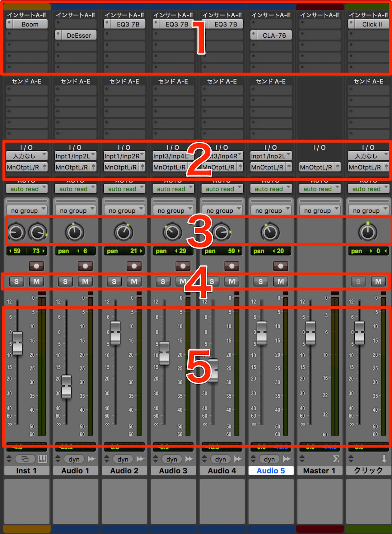392x534 pixels.
Task: Arm record on the Audio 4 track
Action: [x=232, y=266]
